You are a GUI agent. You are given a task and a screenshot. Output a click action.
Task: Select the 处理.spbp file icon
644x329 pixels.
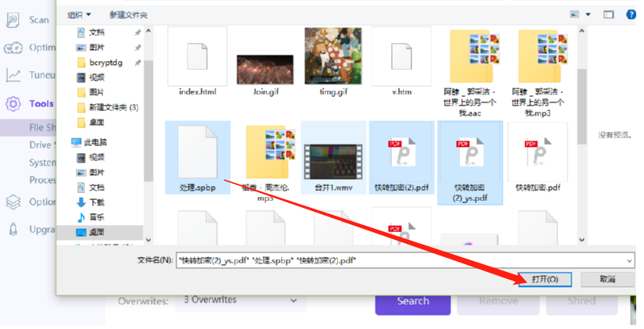pyautogui.click(x=197, y=152)
